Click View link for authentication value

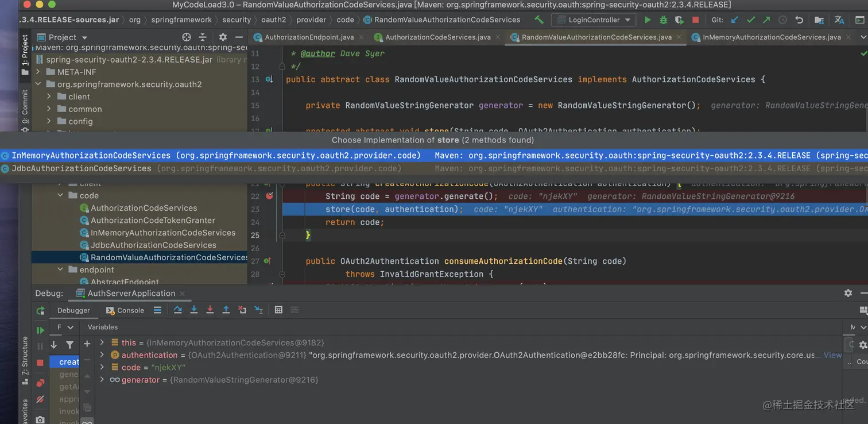832,355
